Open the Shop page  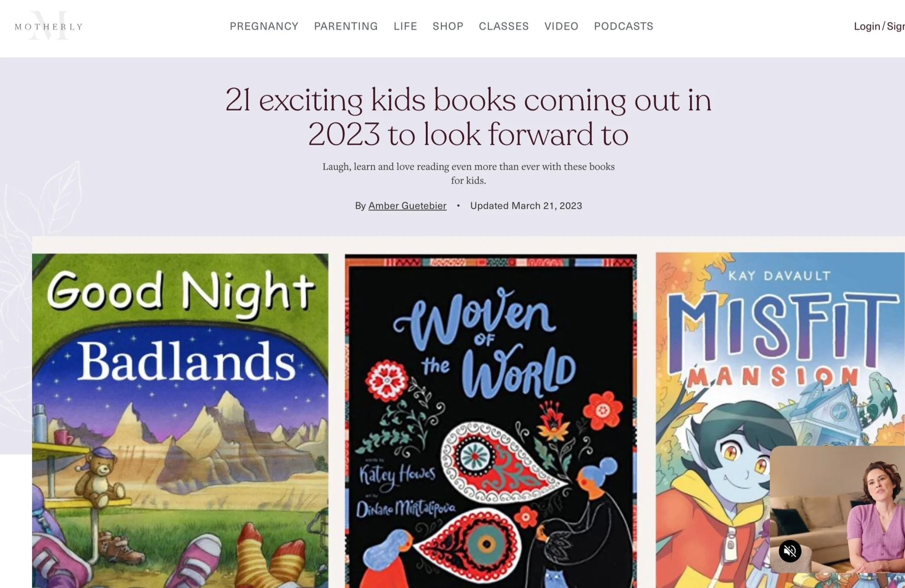pyautogui.click(x=448, y=26)
